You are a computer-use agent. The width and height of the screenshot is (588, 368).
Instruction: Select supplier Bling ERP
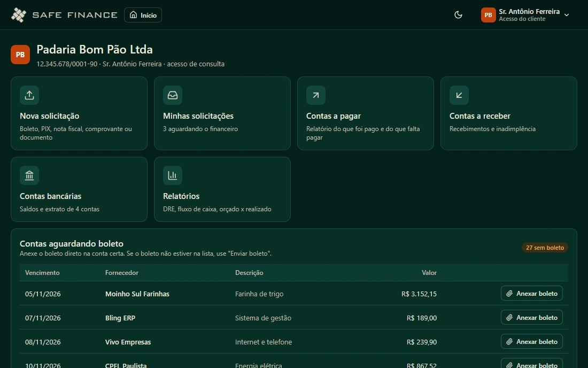pos(120,318)
